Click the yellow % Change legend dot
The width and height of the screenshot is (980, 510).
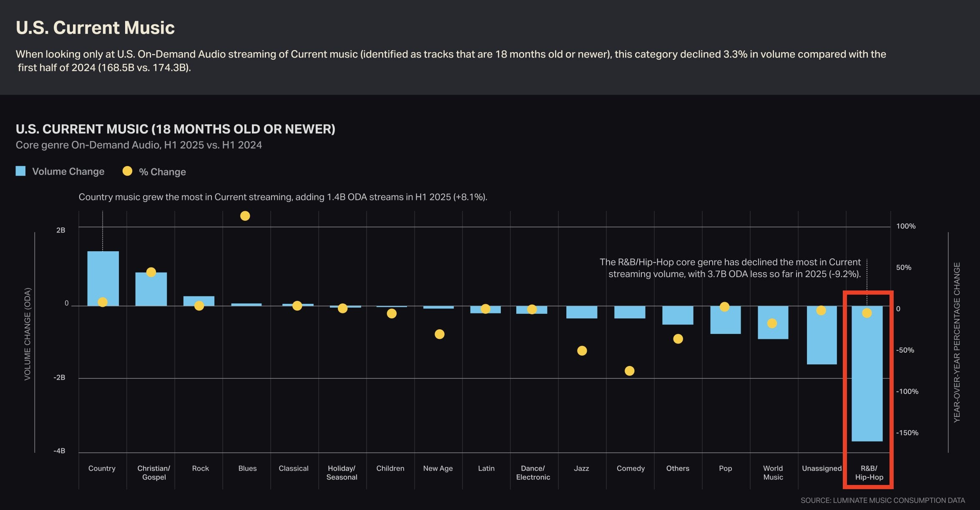[x=127, y=171]
